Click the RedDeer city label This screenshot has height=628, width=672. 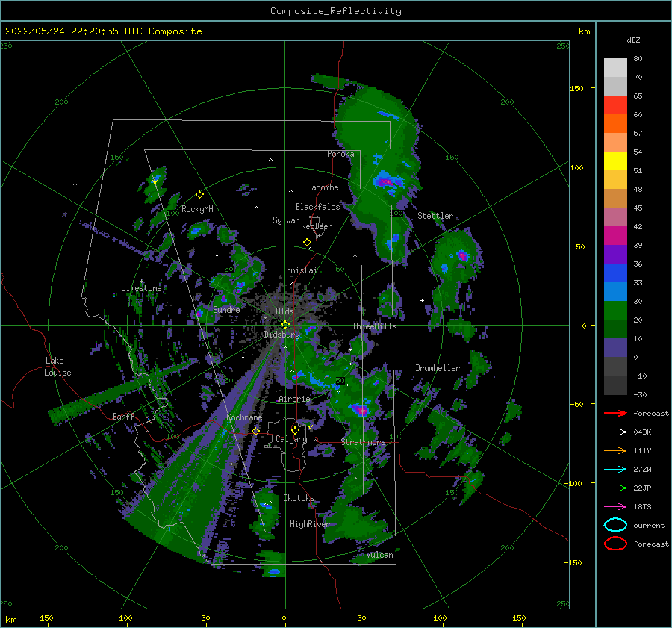point(317,226)
